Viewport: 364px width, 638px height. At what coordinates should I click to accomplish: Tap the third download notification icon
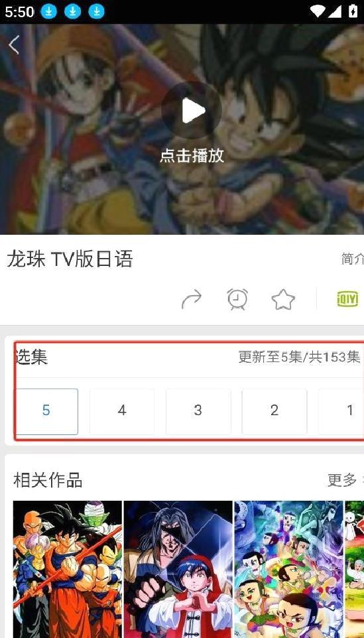tap(96, 12)
